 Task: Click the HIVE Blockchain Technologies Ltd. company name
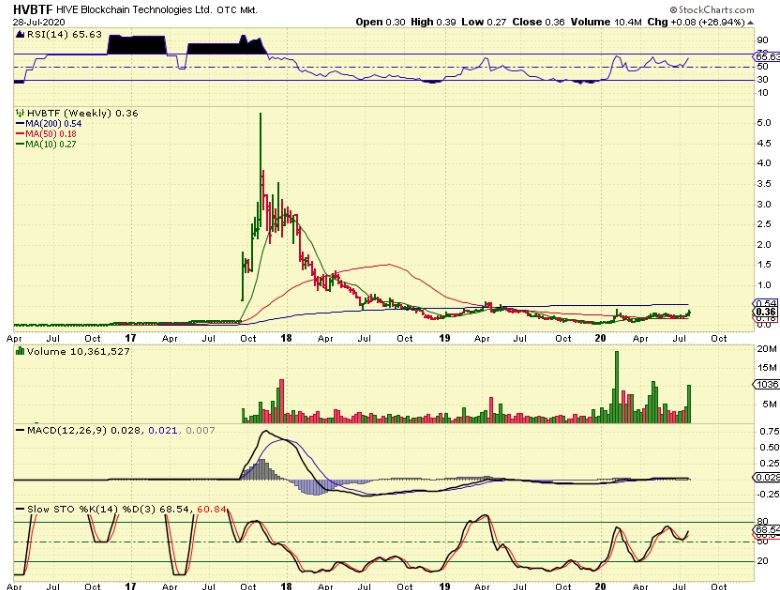[x=134, y=9]
